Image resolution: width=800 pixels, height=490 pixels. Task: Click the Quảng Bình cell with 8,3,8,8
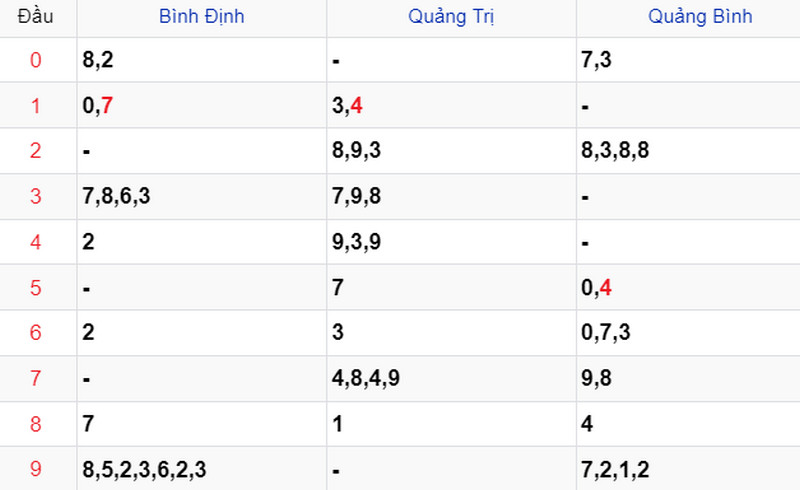click(x=688, y=151)
